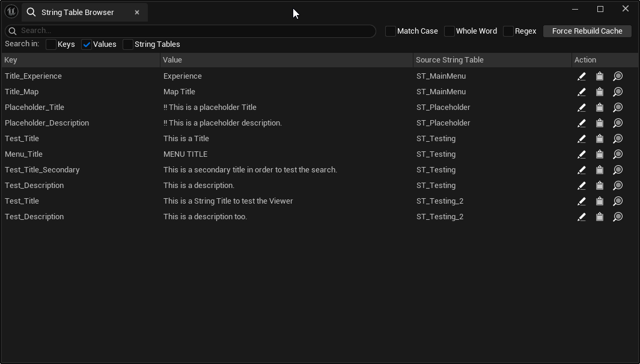The image size is (640, 364).
Task: Click "!! This is a placeholder Title" value
Action: [210, 108]
